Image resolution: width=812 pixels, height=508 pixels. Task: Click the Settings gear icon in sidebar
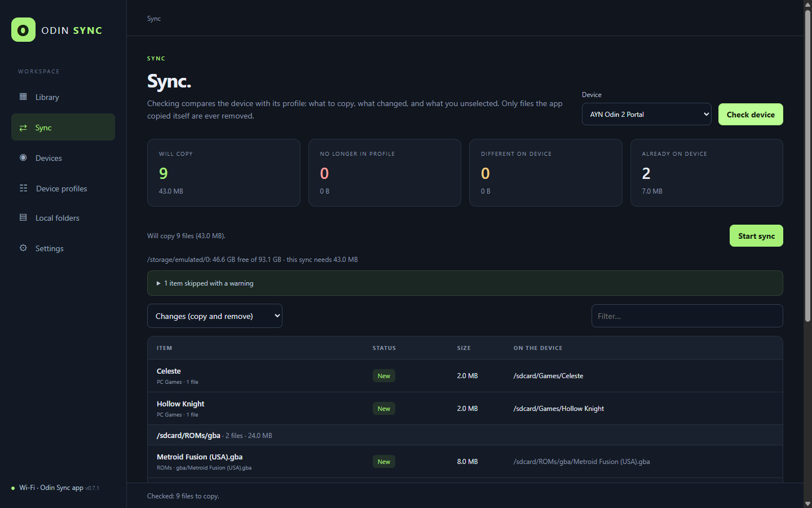coord(23,248)
